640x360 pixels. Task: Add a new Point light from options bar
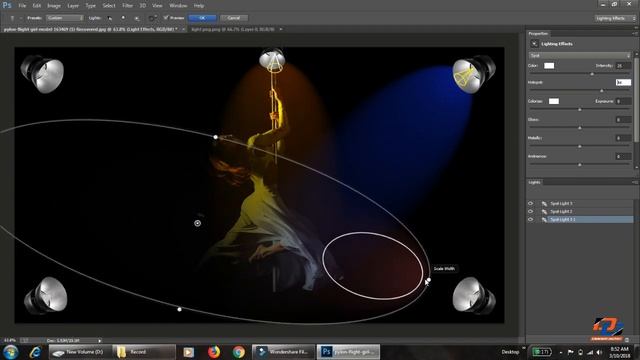click(x=123, y=18)
